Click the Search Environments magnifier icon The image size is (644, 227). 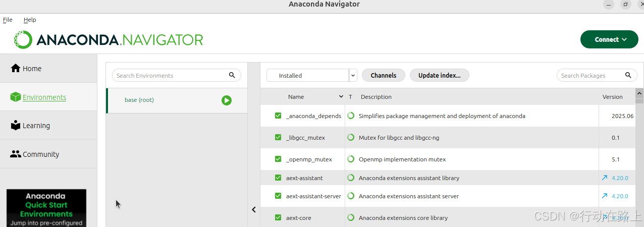pyautogui.click(x=232, y=75)
